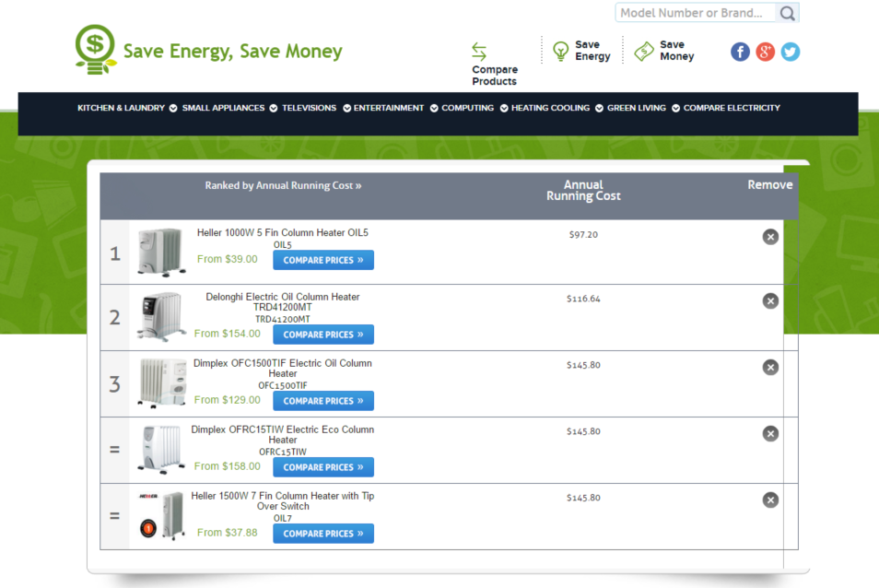Click the $97.20 annual running cost
879x588 pixels.
tap(583, 235)
